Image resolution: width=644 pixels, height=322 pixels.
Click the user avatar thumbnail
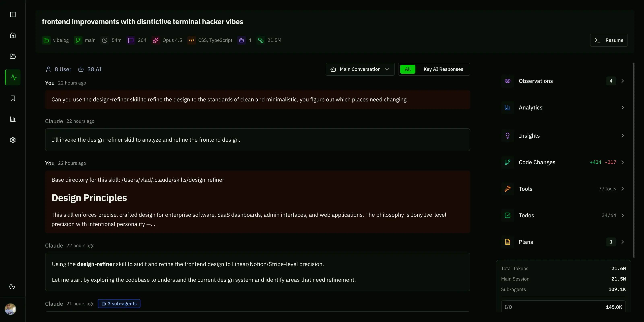coord(10,309)
